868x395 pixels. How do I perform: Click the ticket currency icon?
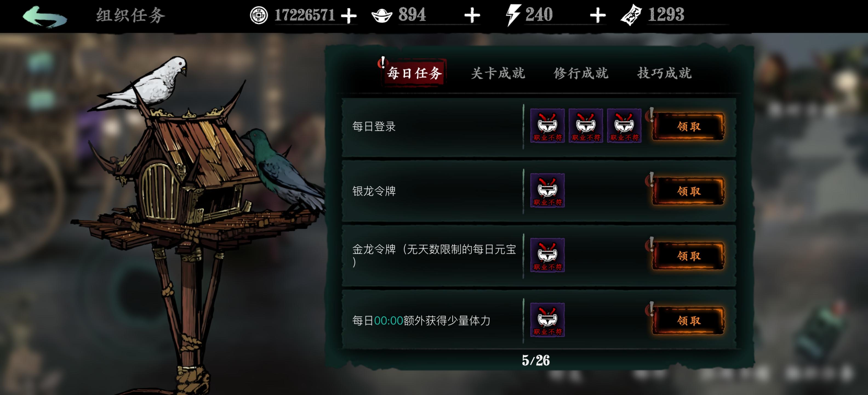click(x=631, y=15)
